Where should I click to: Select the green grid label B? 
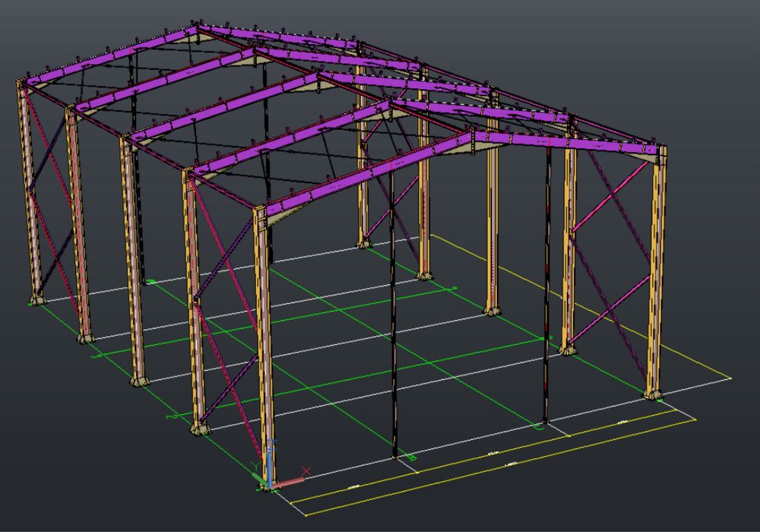[413, 458]
